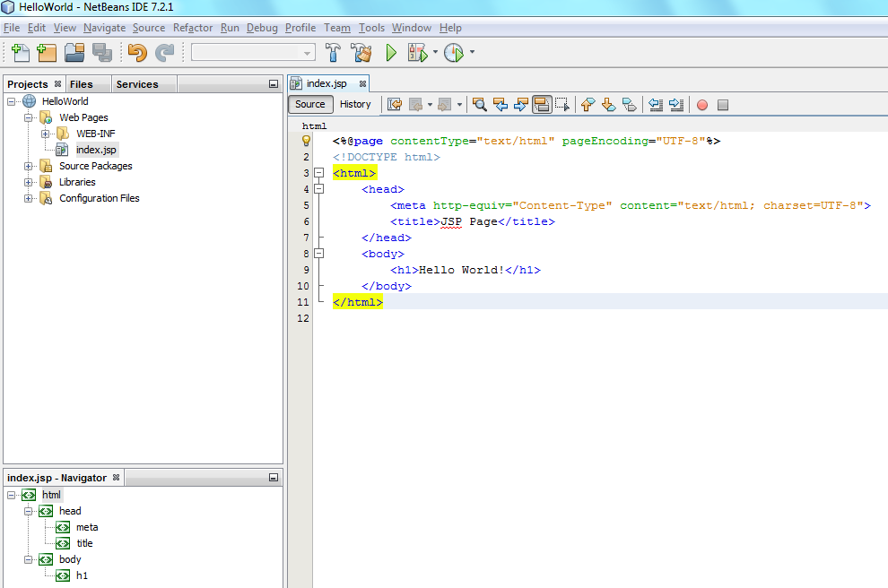Open the Debug Project dropdown arrow
This screenshot has height=588, width=888.
[x=435, y=52]
